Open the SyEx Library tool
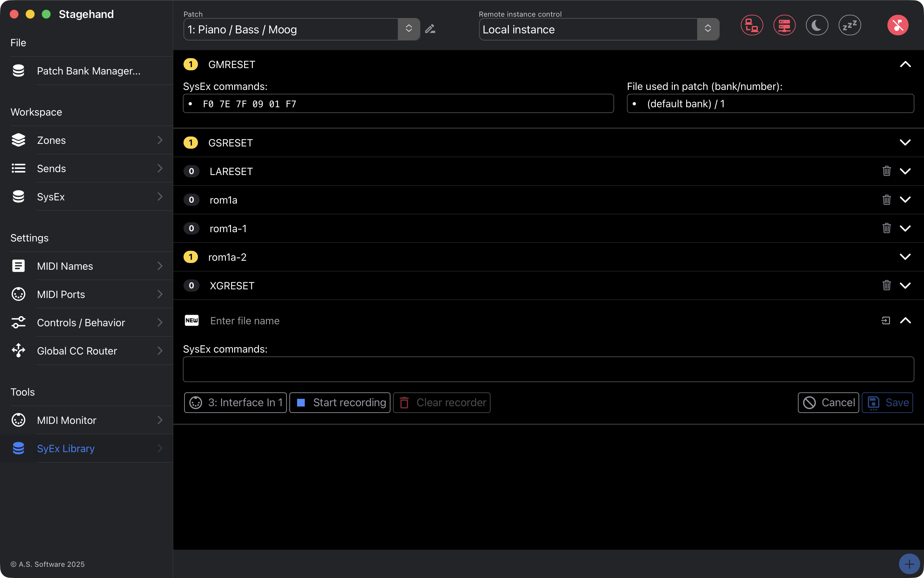Viewport: 924px width, 578px height. [x=87, y=448]
